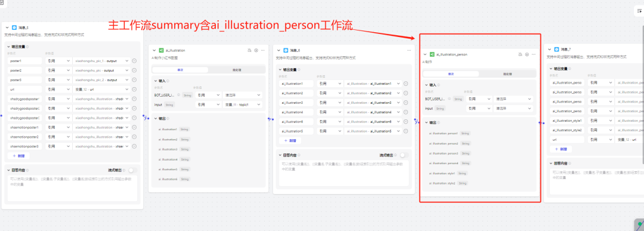644x231 pixels.
Task: Toggle 流式输出 switch in 消息_6
Action: point(404,155)
